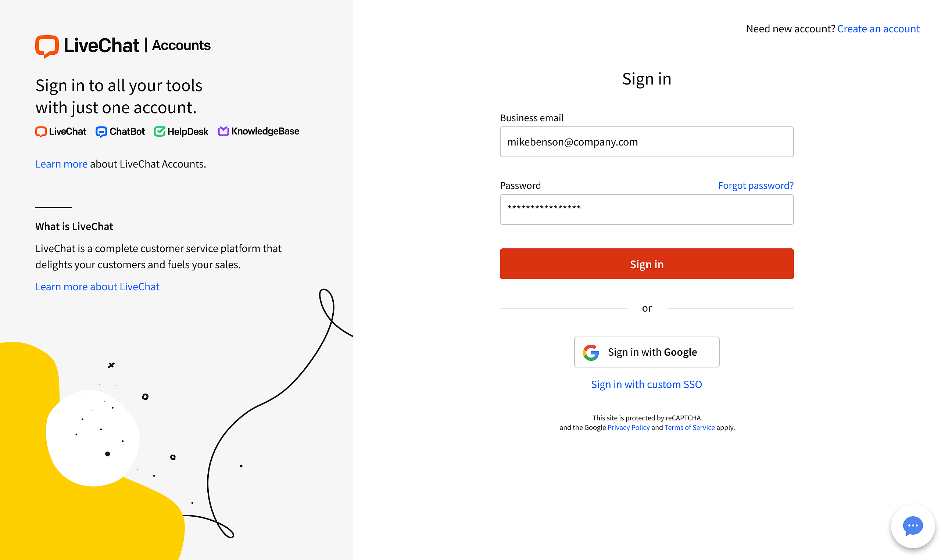Viewport: 941px width, 560px height.
Task: Click the Sign in with custom SSO link
Action: click(647, 383)
